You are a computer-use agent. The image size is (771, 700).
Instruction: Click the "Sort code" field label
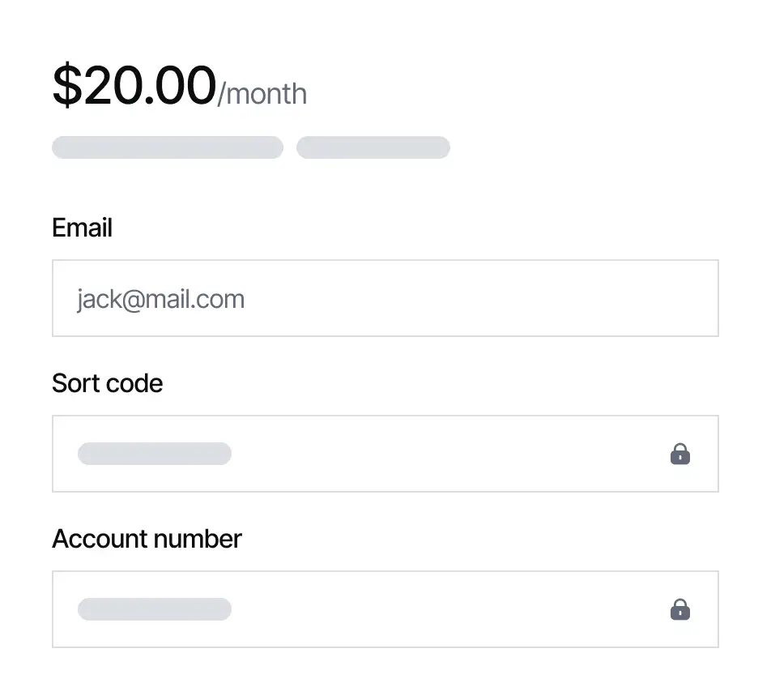(x=107, y=383)
